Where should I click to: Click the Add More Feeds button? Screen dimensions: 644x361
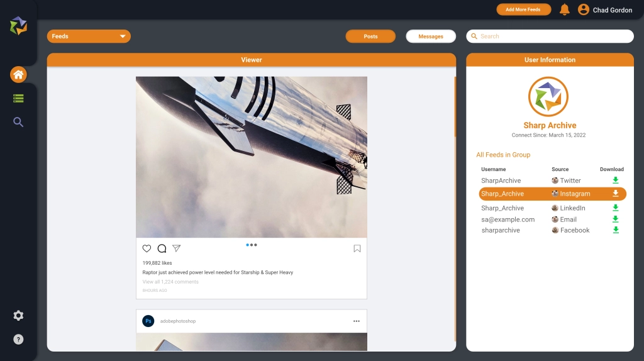pos(523,9)
